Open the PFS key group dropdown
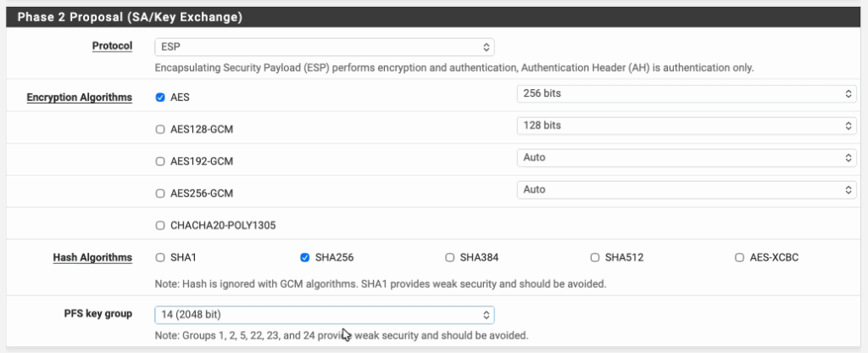 [x=324, y=315]
